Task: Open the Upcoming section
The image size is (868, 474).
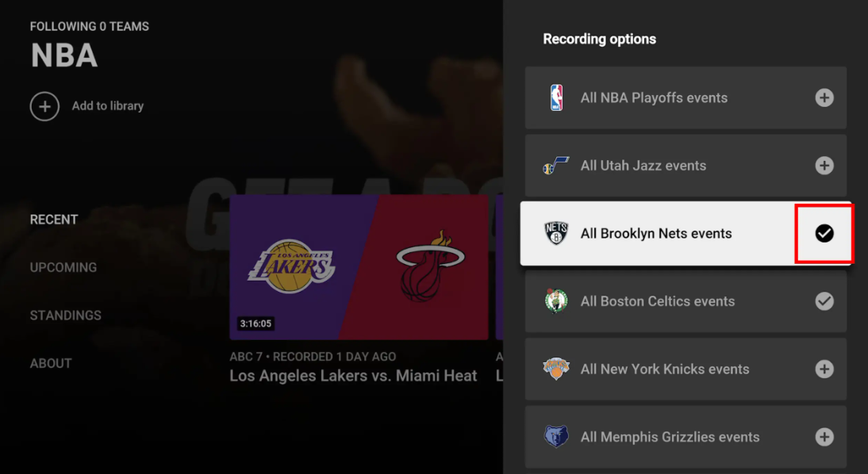Action: click(63, 267)
